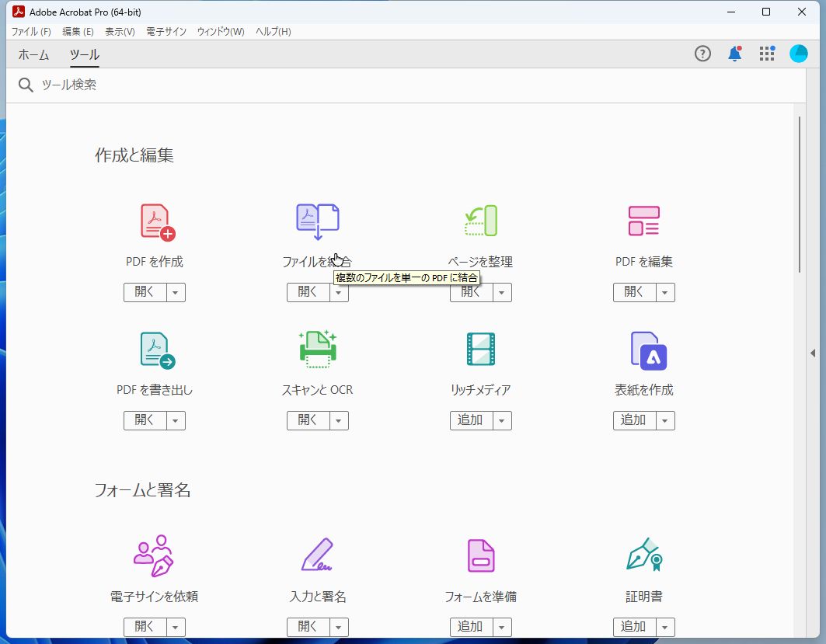Select the 入力と署名 pencil icon
The image size is (826, 644).
pyautogui.click(x=317, y=555)
